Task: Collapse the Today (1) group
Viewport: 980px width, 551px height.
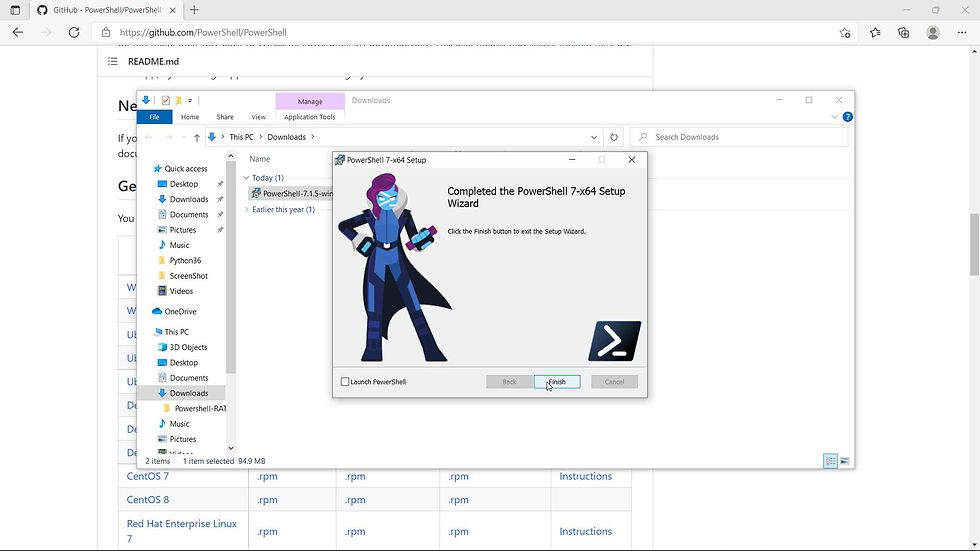Action: click(246, 178)
